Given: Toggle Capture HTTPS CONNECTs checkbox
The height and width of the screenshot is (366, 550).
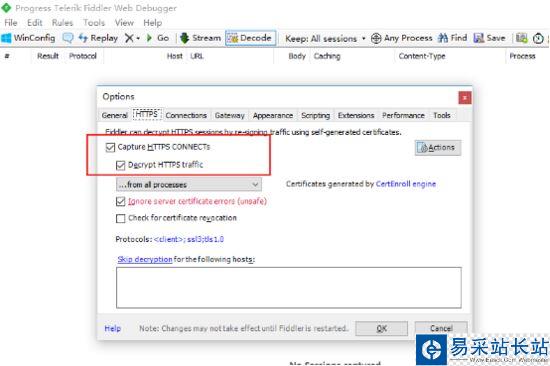Looking at the screenshot, I should click(110, 147).
